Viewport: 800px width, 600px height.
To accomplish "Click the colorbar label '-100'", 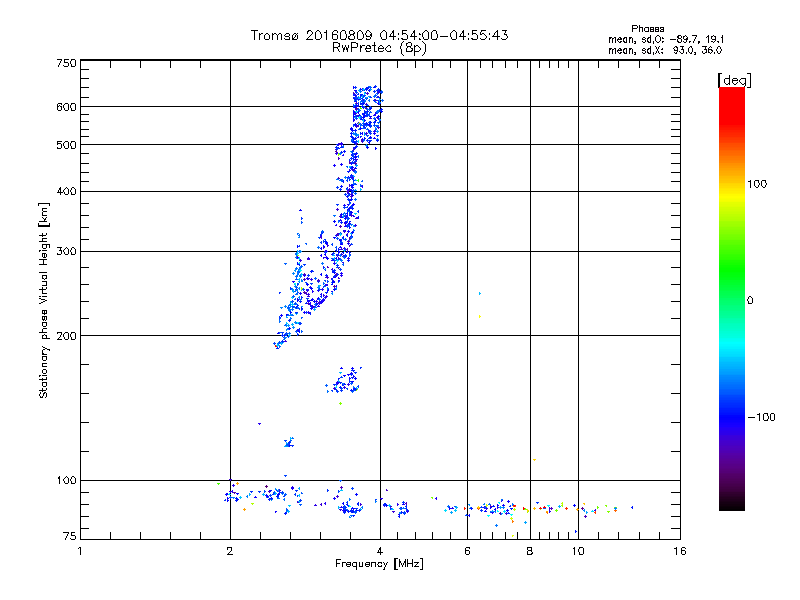I will 761,417.
